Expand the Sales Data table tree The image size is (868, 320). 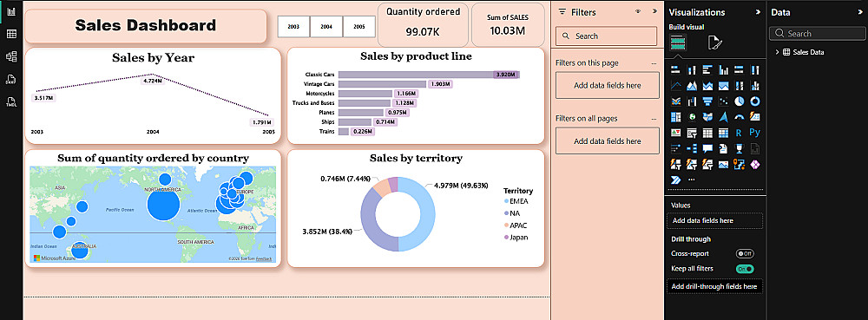pos(777,52)
